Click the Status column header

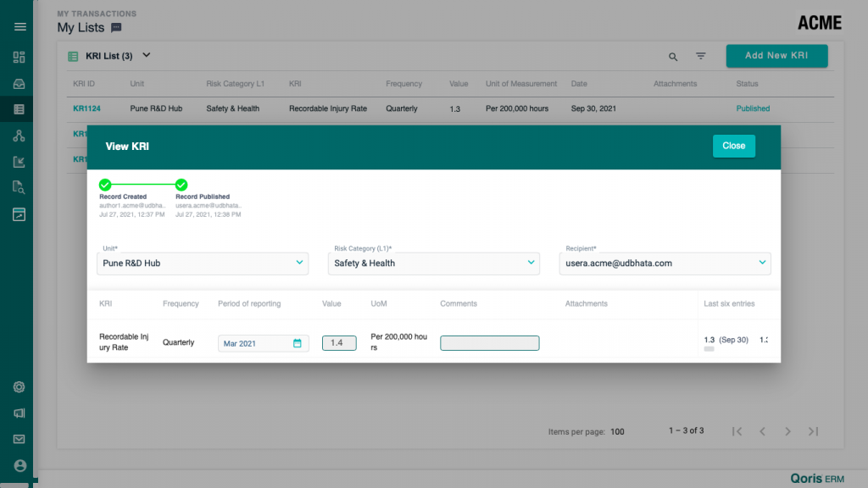tap(747, 84)
